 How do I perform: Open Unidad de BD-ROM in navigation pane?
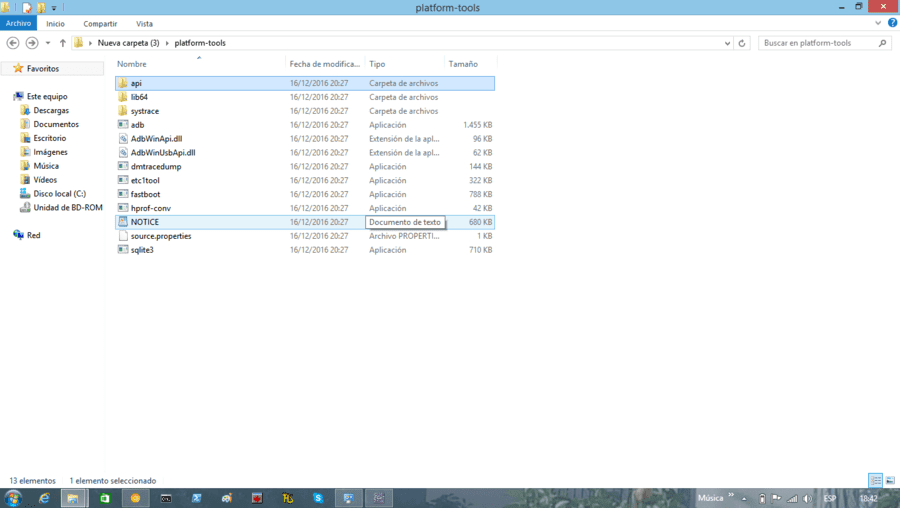(68, 207)
